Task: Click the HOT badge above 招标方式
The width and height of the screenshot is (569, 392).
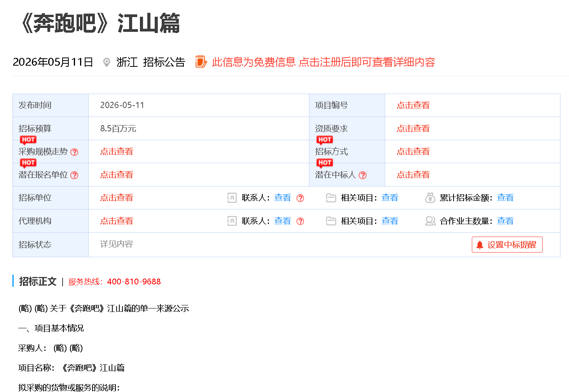Action: coord(325,140)
